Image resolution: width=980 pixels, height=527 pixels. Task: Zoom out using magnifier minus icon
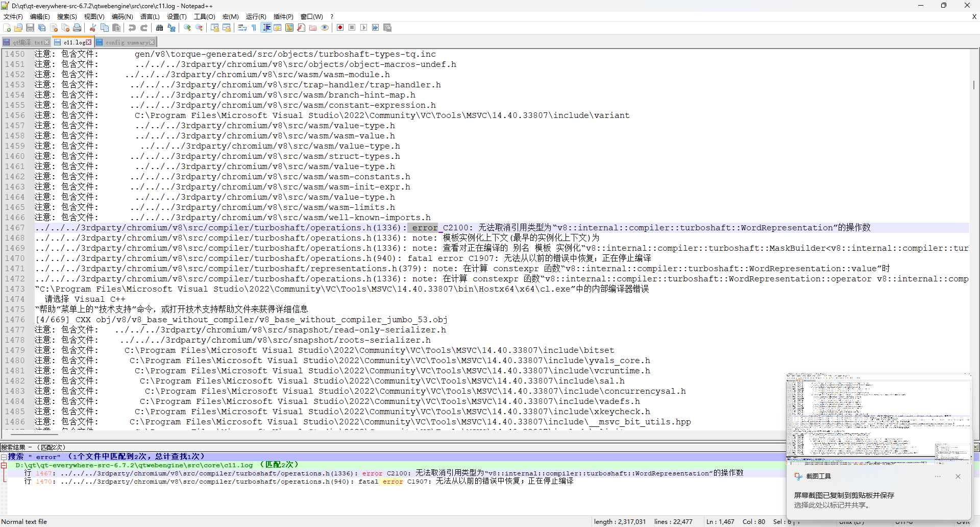point(199,28)
